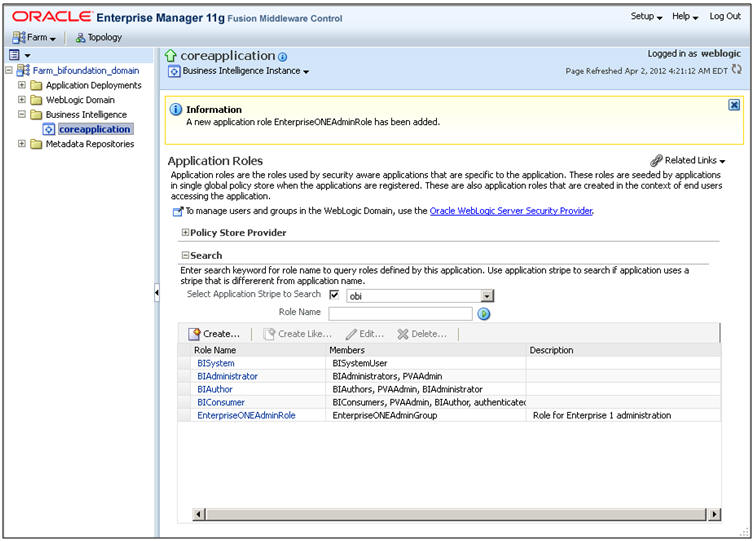Open the Farm menu
The width and height of the screenshot is (756, 541).
(x=34, y=37)
